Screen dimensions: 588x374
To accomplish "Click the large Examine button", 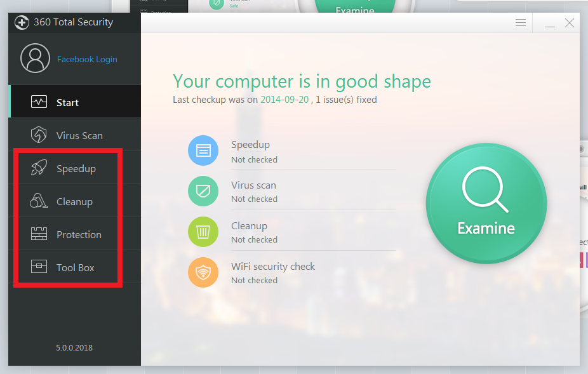I will tap(486, 203).
